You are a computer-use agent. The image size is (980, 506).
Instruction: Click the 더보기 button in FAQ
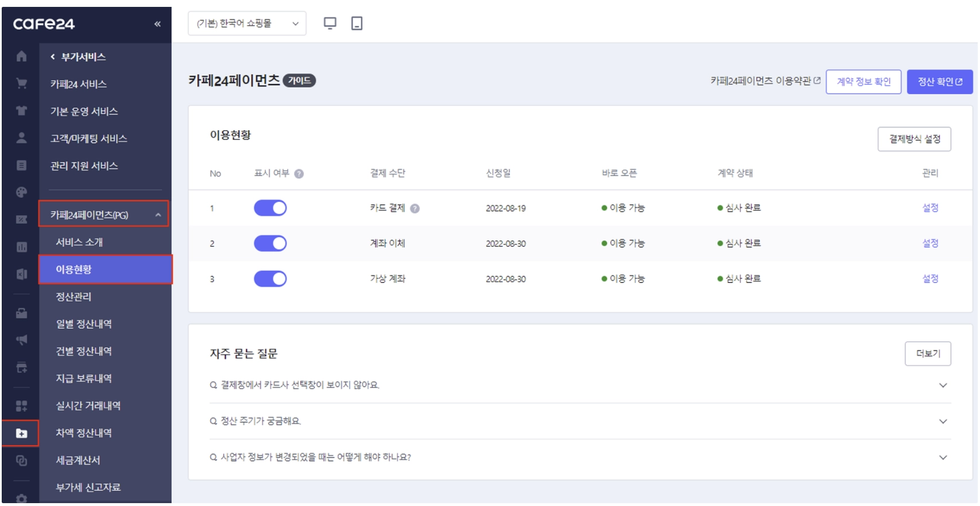click(928, 354)
